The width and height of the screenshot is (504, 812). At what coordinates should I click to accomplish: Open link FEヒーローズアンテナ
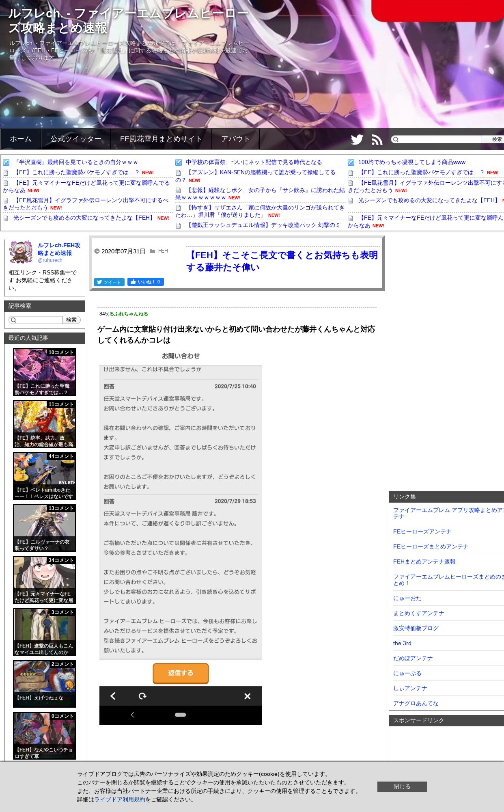[422, 531]
